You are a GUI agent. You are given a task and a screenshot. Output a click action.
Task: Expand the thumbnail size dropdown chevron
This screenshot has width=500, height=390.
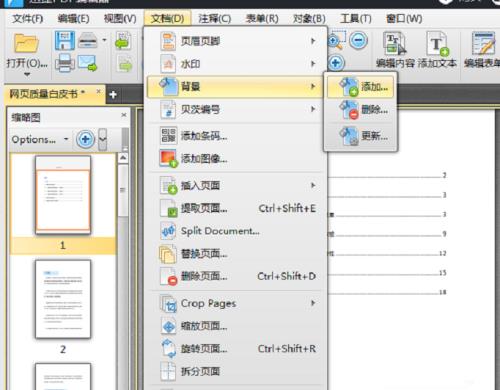click(103, 139)
